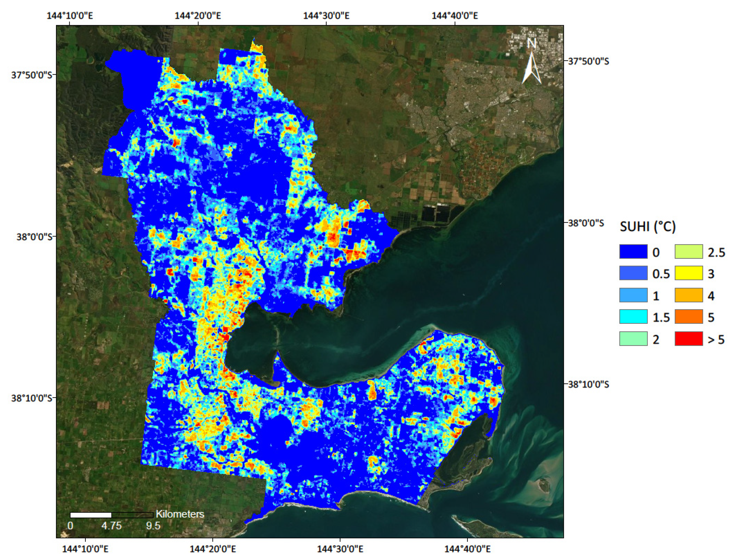Select the yellow 3 legend swatch
Viewport: 737px width, 560px height.
coord(689,273)
